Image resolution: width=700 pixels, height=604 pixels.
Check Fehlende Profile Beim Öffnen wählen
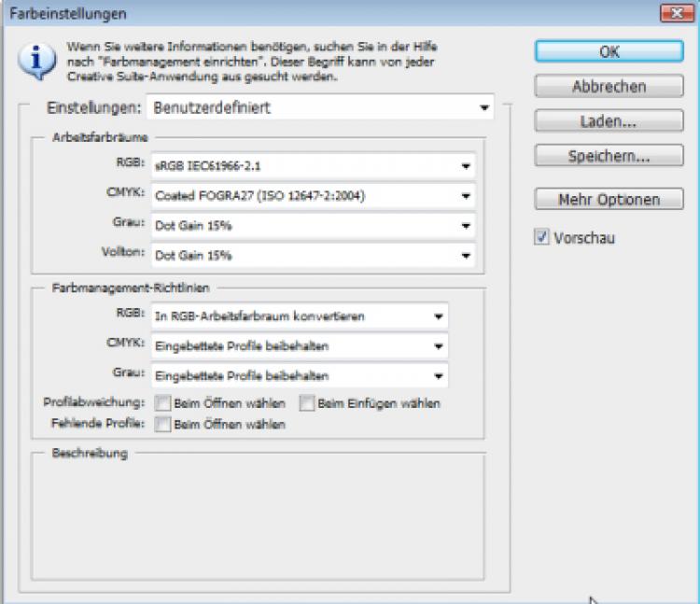point(163,424)
